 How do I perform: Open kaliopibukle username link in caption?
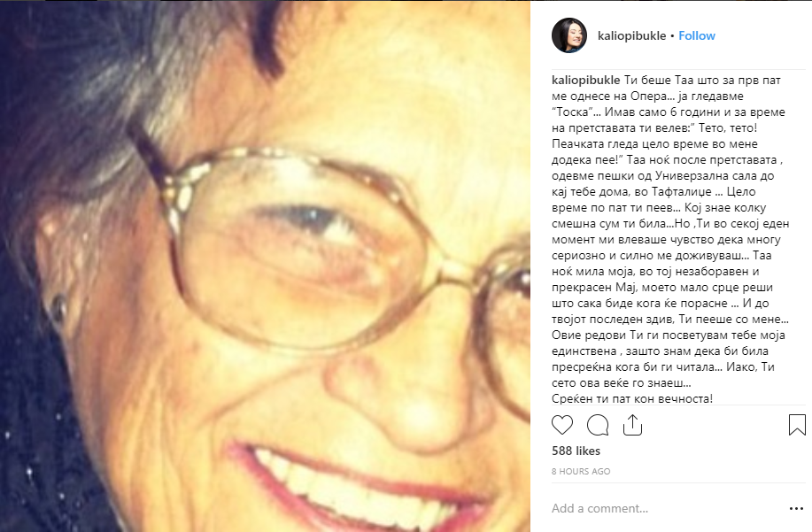click(x=585, y=81)
